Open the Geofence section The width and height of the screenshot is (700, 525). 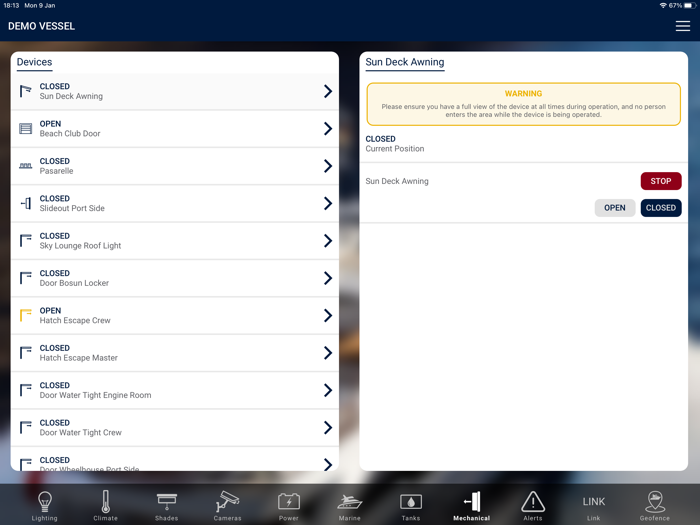[x=654, y=505]
